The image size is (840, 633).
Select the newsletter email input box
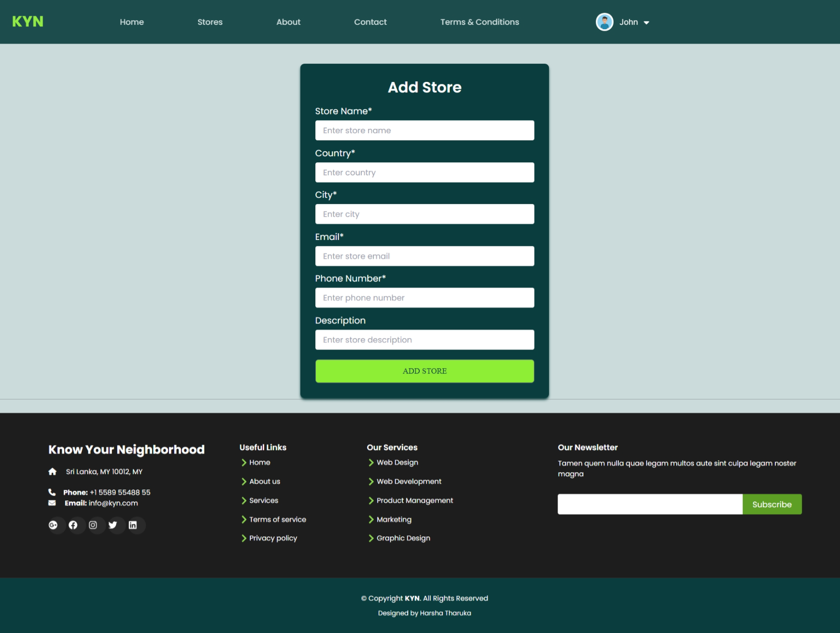pyautogui.click(x=650, y=504)
